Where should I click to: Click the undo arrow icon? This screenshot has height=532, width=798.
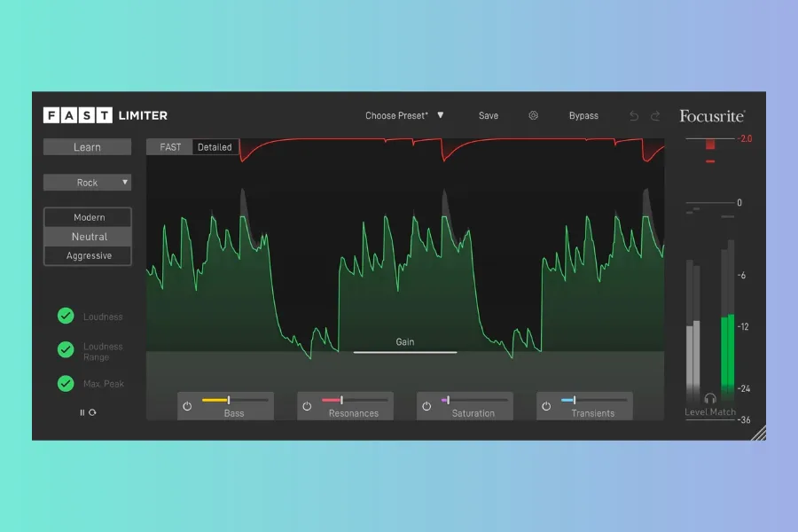click(x=633, y=116)
